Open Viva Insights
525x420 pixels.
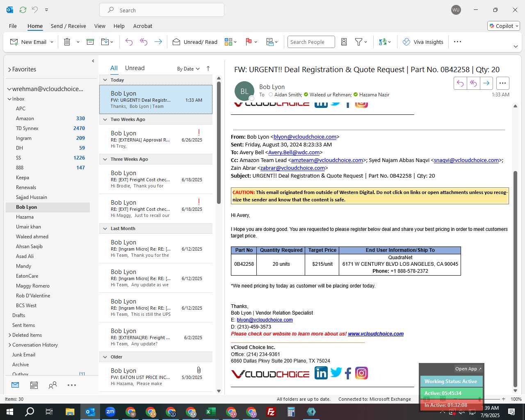[423, 42]
